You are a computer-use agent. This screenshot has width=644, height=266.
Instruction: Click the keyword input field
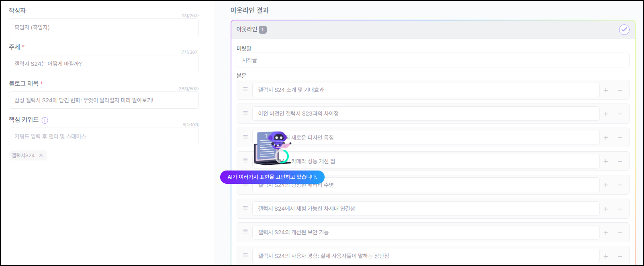pyautogui.click(x=104, y=136)
